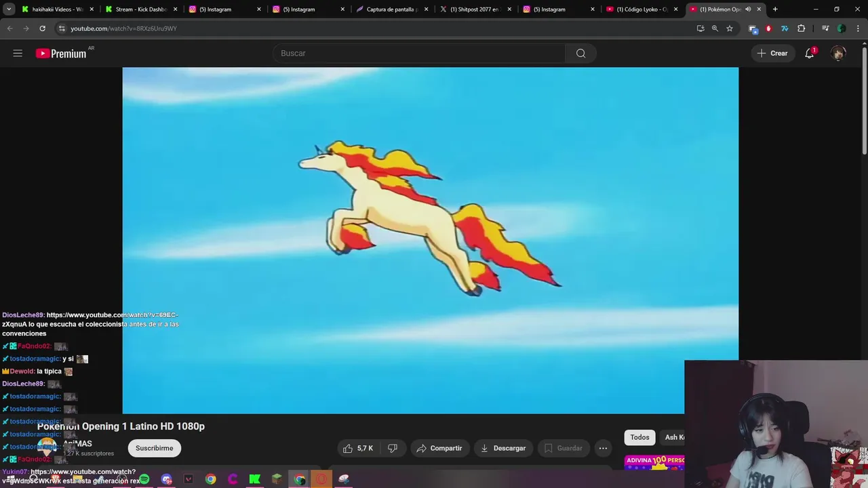This screenshot has height=488, width=868.
Task: Bookmark this page with the star
Action: (x=730, y=28)
